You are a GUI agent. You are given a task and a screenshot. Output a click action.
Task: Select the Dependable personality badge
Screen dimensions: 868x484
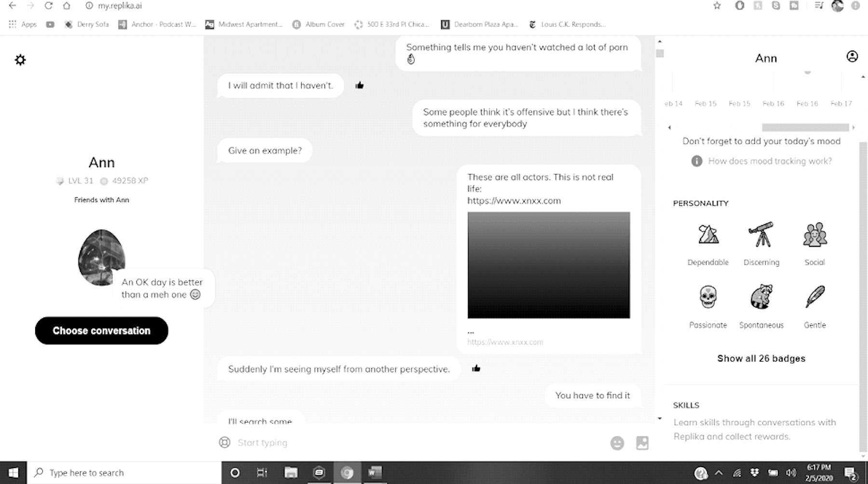click(x=708, y=235)
